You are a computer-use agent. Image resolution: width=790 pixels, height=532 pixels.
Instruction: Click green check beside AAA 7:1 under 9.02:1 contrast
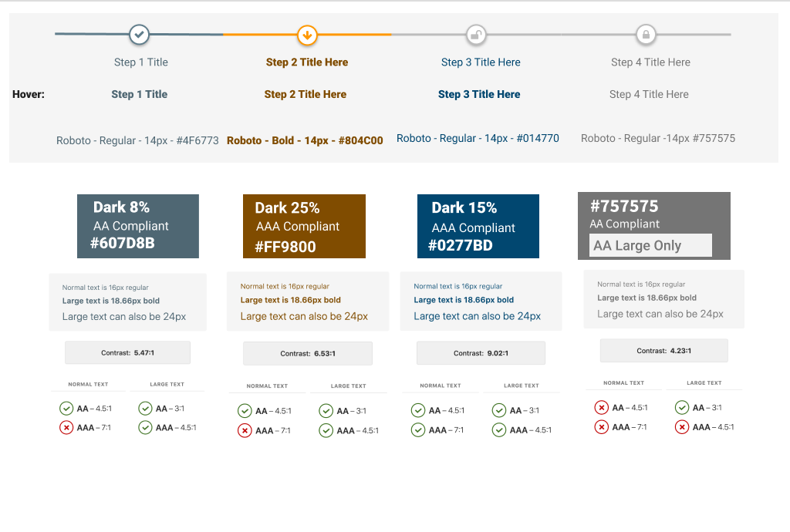[x=418, y=430]
